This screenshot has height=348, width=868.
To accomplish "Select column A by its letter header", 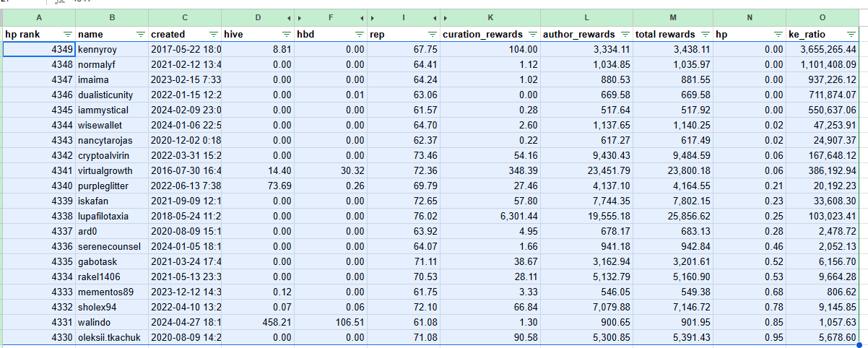I will [39, 17].
